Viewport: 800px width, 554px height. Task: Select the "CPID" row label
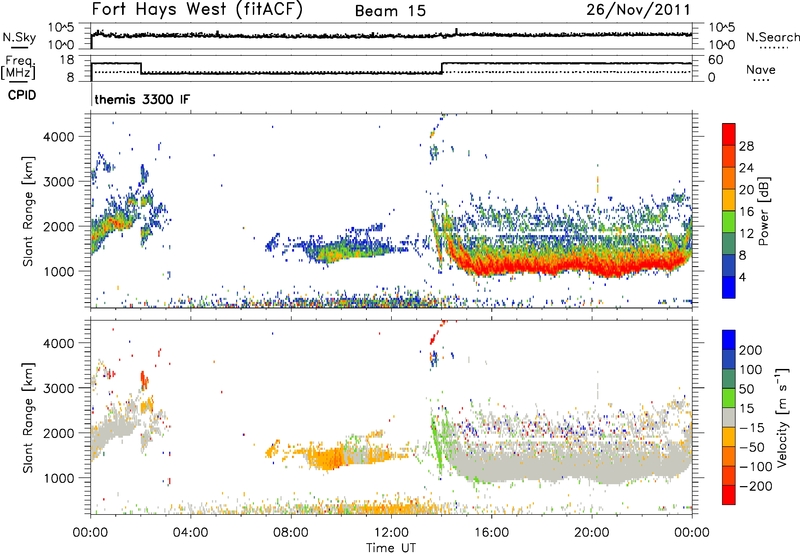pyautogui.click(x=22, y=95)
